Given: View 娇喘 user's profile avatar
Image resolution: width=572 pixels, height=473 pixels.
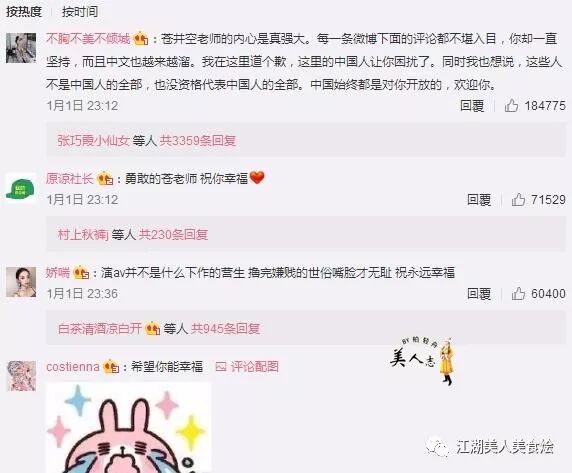Looking at the screenshot, I should (21, 282).
